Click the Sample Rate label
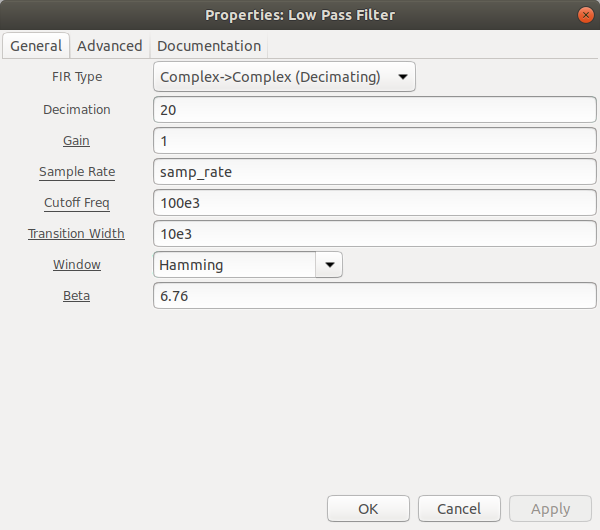 point(77,172)
